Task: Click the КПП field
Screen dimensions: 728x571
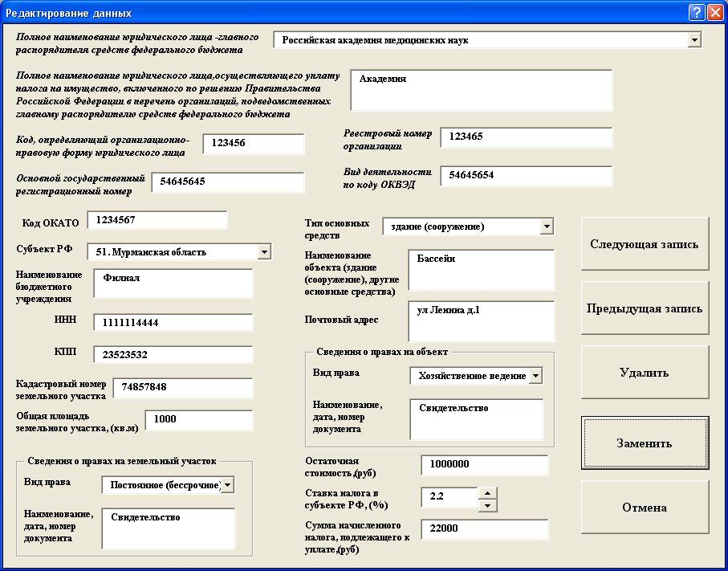Action: pyautogui.click(x=173, y=354)
